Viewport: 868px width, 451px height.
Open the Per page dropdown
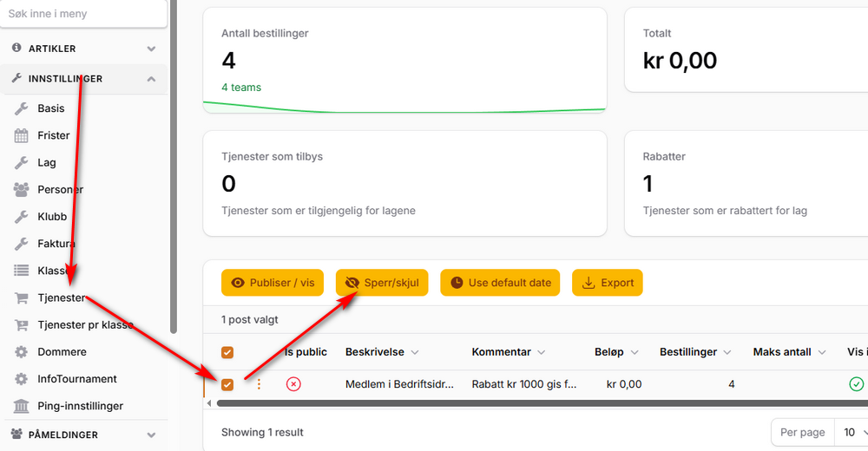[849, 432]
